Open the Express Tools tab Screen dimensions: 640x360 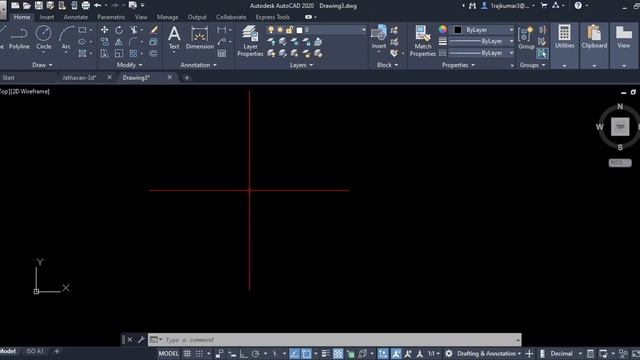273,17
